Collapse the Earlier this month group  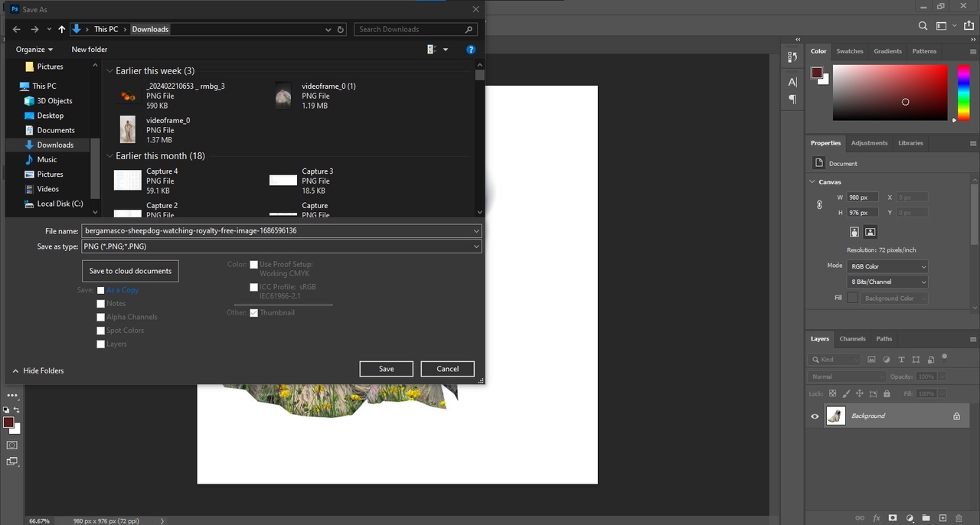110,156
